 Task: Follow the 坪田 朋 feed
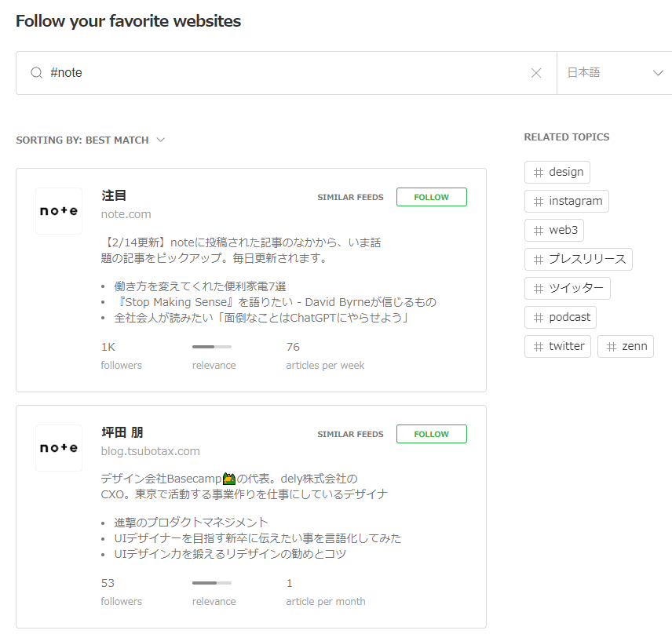431,434
